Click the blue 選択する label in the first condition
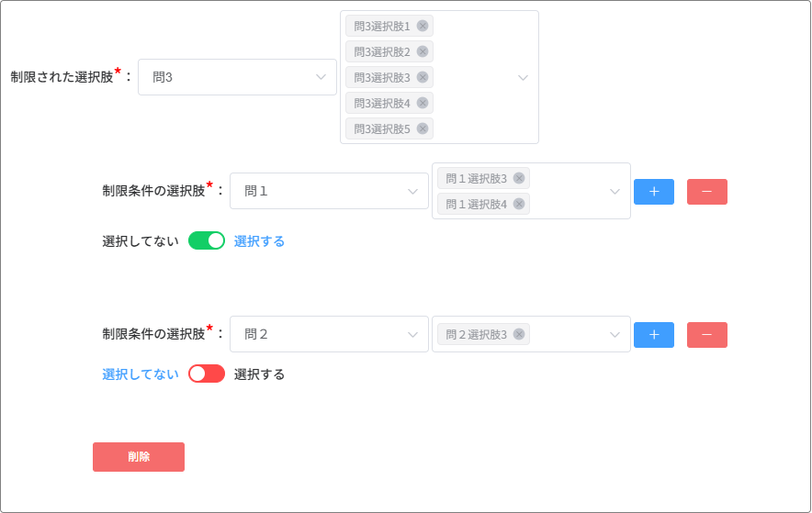 259,241
